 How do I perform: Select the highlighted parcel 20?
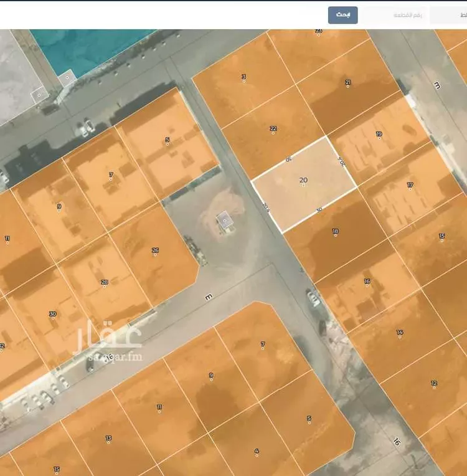click(x=303, y=185)
